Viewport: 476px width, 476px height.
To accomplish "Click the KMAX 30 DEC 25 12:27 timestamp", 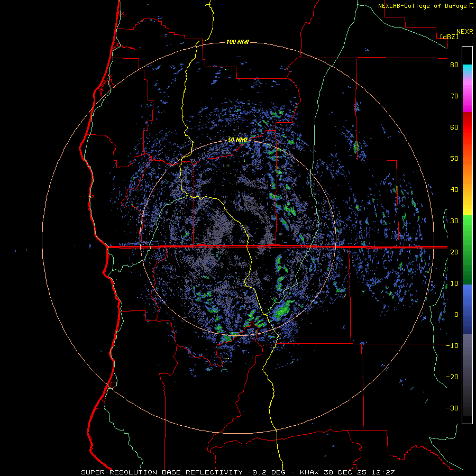I will point(347,472).
